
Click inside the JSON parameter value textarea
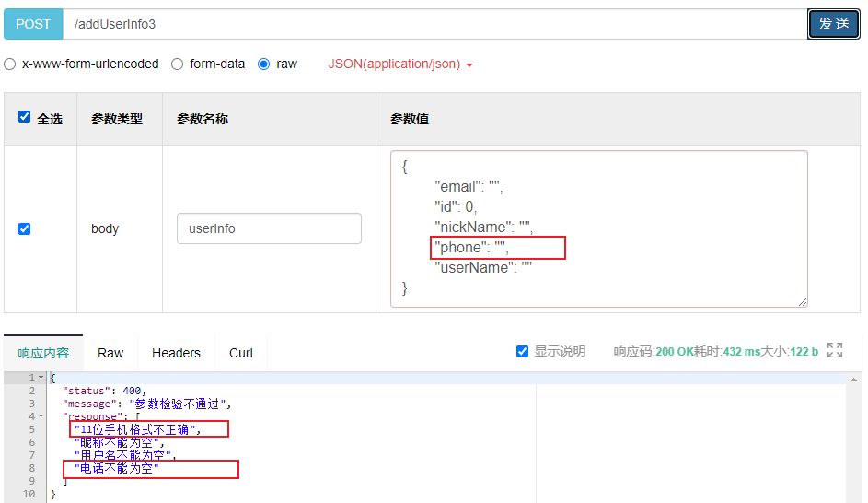pyautogui.click(x=644, y=228)
